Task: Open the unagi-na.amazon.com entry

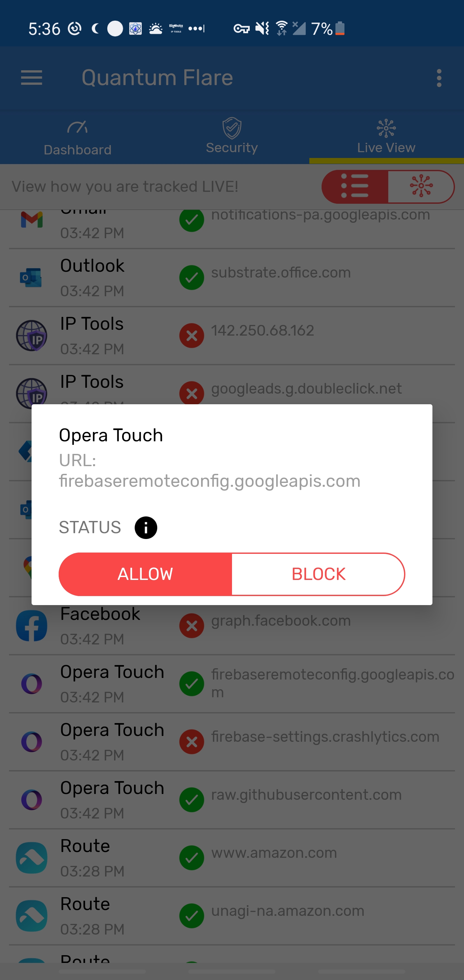Action: [x=232, y=916]
